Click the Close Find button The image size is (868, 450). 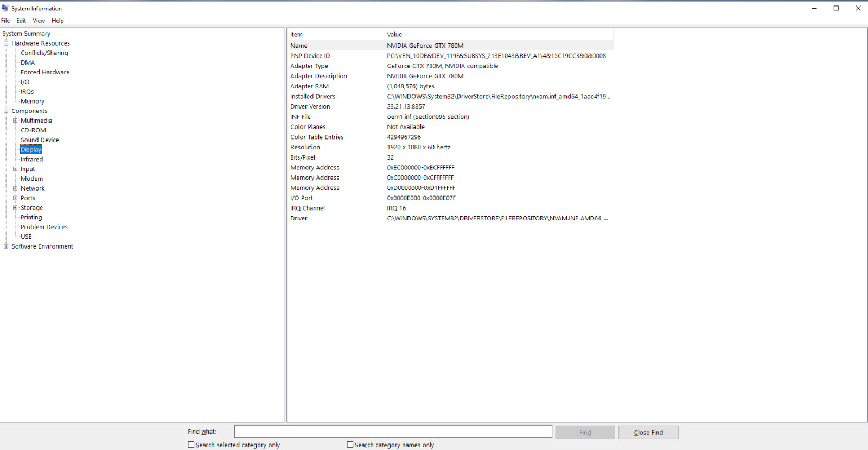[x=648, y=432]
